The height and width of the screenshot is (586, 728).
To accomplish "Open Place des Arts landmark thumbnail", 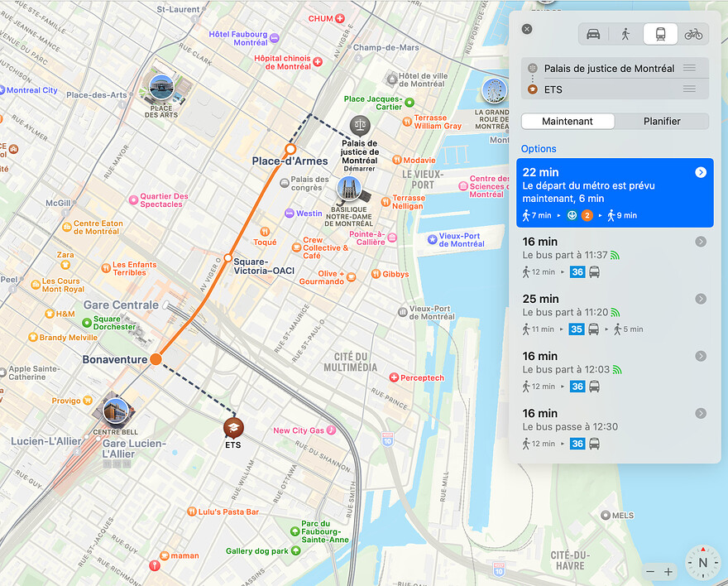I will 161,87.
